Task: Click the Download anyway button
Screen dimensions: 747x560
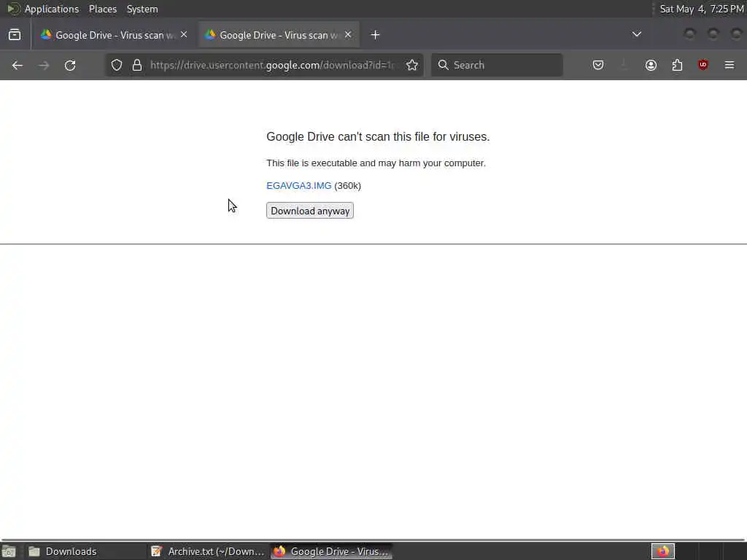Action: pos(309,211)
